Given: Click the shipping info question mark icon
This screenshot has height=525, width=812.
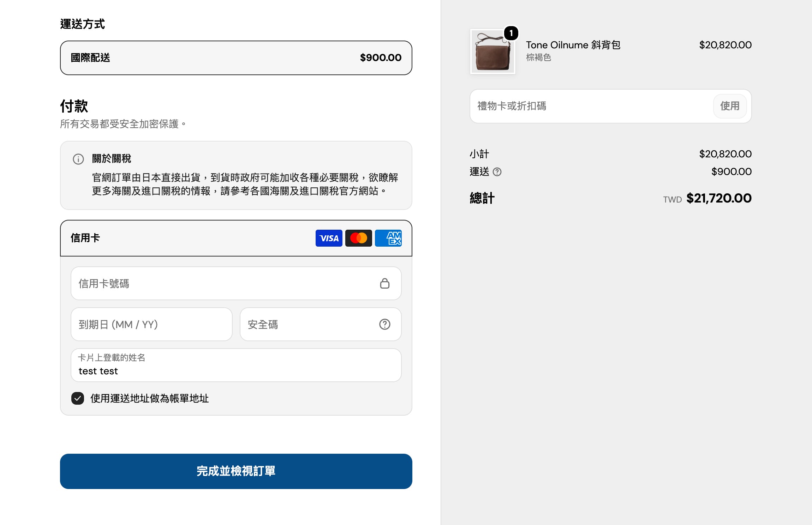Looking at the screenshot, I should click(x=497, y=172).
